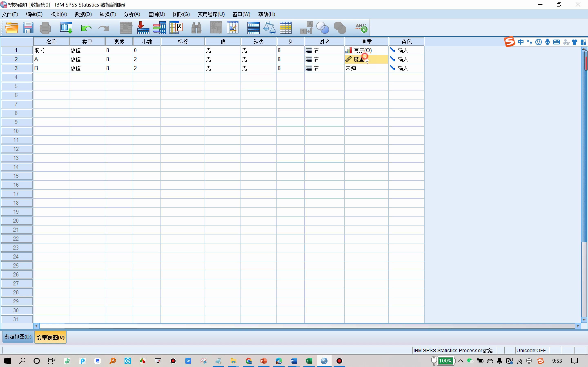The image size is (588, 367).
Task: Open Sogou emoji panel in the tray
Action: [539, 42]
